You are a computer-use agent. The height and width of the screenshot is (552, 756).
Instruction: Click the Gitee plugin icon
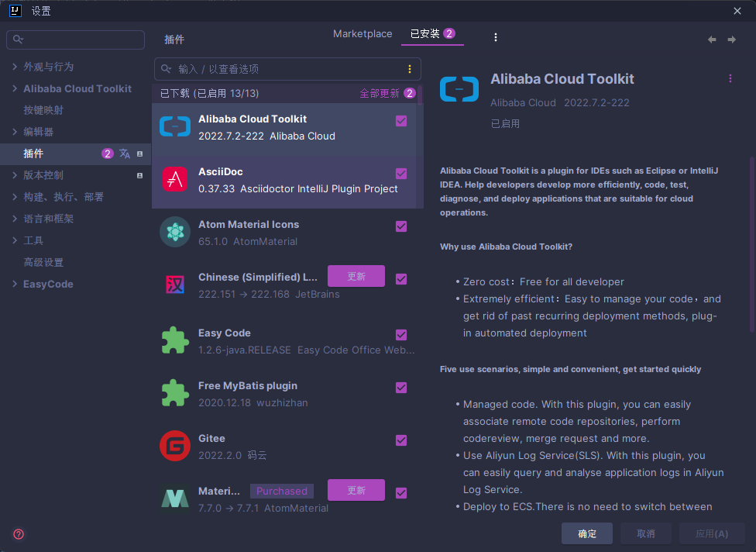pyautogui.click(x=175, y=446)
